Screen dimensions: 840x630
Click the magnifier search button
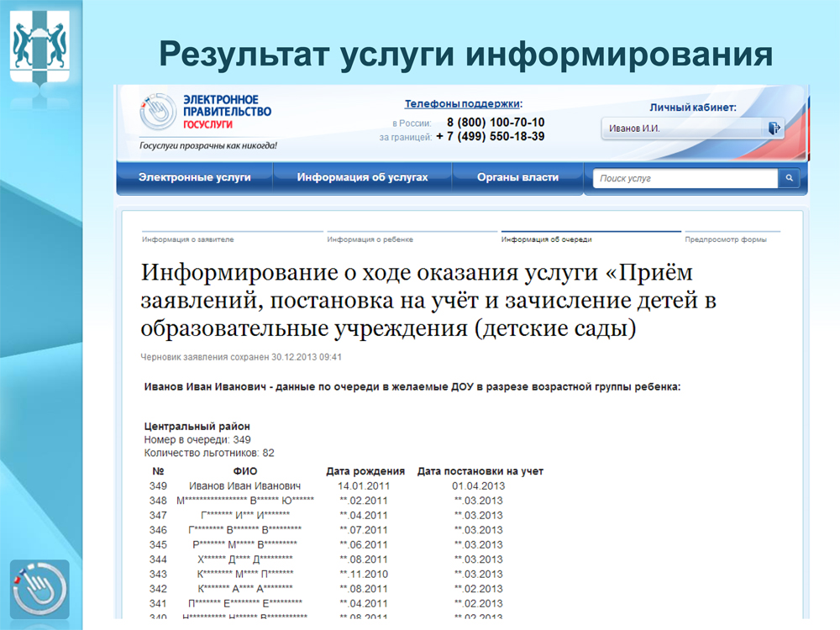coord(789,178)
